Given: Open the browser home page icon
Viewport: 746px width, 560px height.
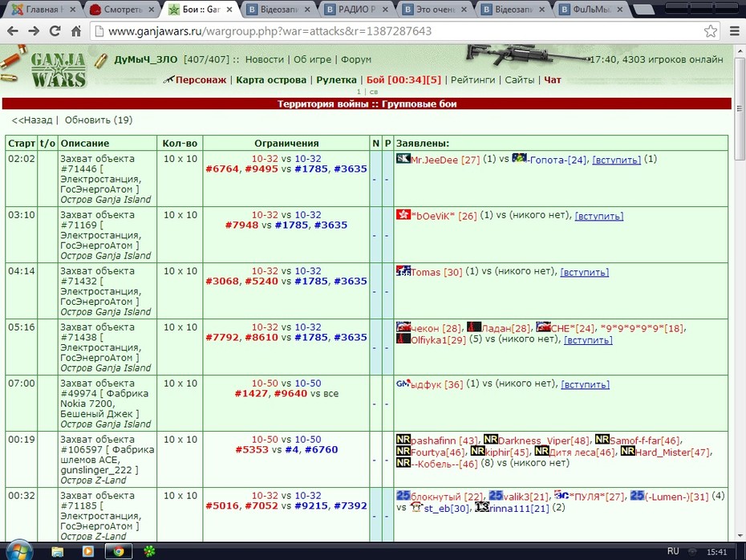Looking at the screenshot, I should click(x=76, y=31).
